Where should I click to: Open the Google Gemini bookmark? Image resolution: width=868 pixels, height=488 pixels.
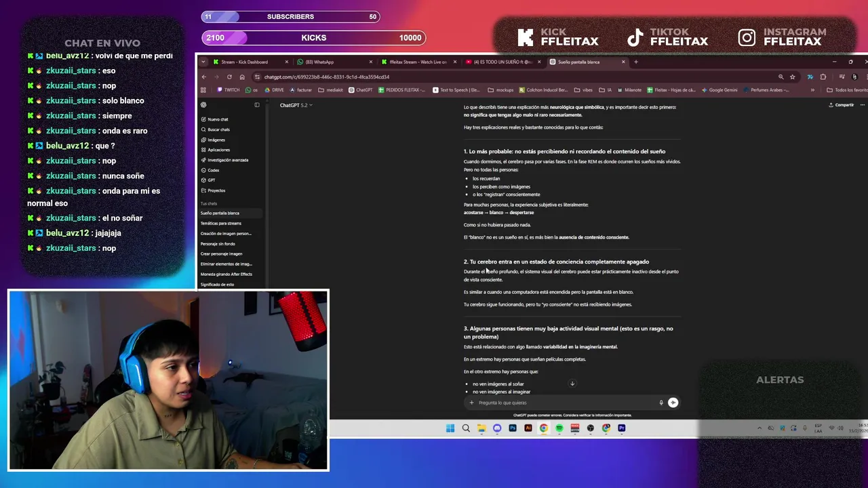pos(719,89)
